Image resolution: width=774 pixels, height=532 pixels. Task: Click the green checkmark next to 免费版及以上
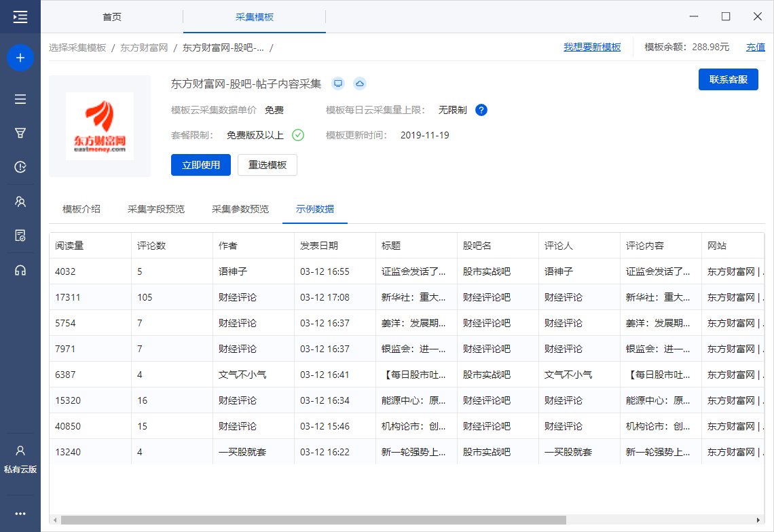298,135
